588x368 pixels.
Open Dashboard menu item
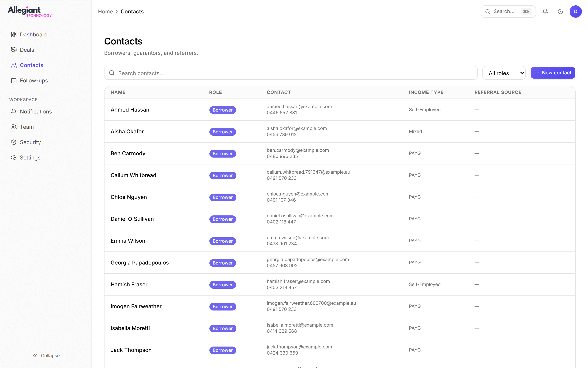(46, 34)
